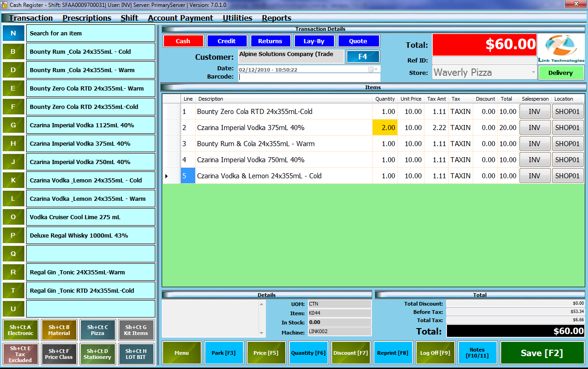Image resolution: width=588 pixels, height=369 pixels.
Task: Open the Prescriptions menu
Action: coord(87,18)
